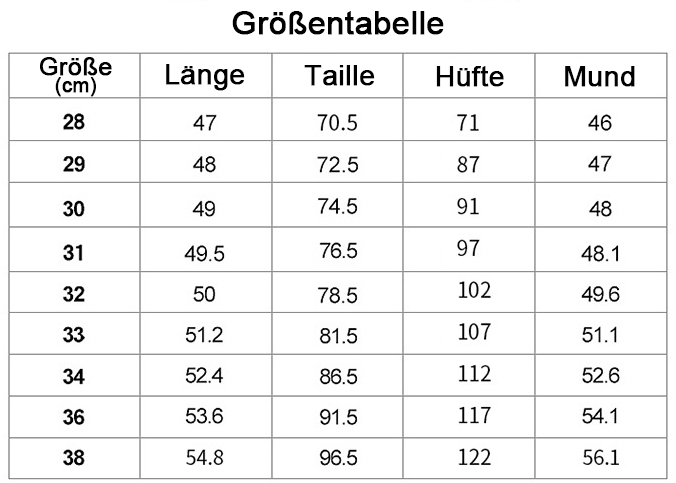The width and height of the screenshot is (676, 483).
Task: Select the Größe (cm) column header
Action: point(75,76)
